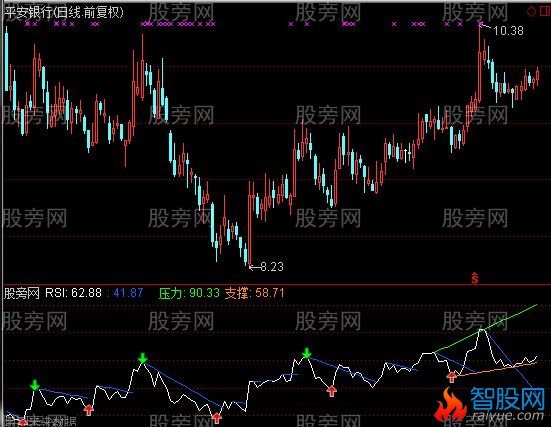The image size is (551, 427).
Task: Click the red S marker below the candlesticks
Action: 475,278
